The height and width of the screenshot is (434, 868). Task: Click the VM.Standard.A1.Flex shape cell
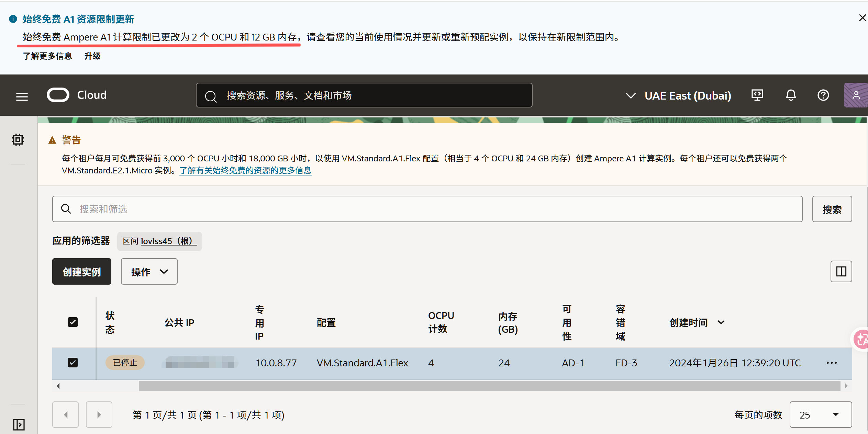click(362, 363)
